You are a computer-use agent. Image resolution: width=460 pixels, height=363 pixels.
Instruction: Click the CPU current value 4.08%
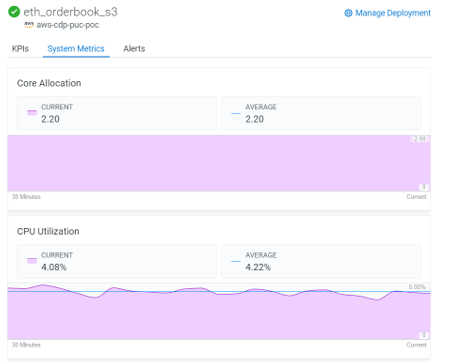click(x=54, y=267)
